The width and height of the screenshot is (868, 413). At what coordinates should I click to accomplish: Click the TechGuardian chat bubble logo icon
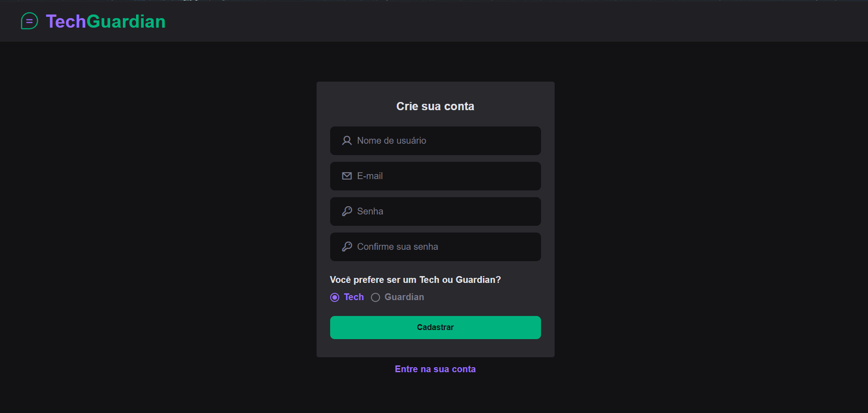29,21
